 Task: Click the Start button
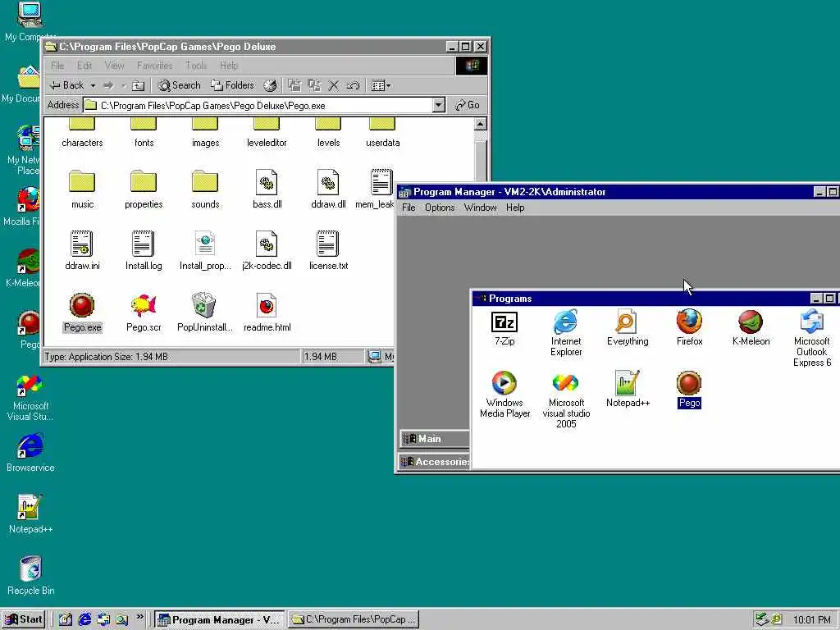point(24,619)
